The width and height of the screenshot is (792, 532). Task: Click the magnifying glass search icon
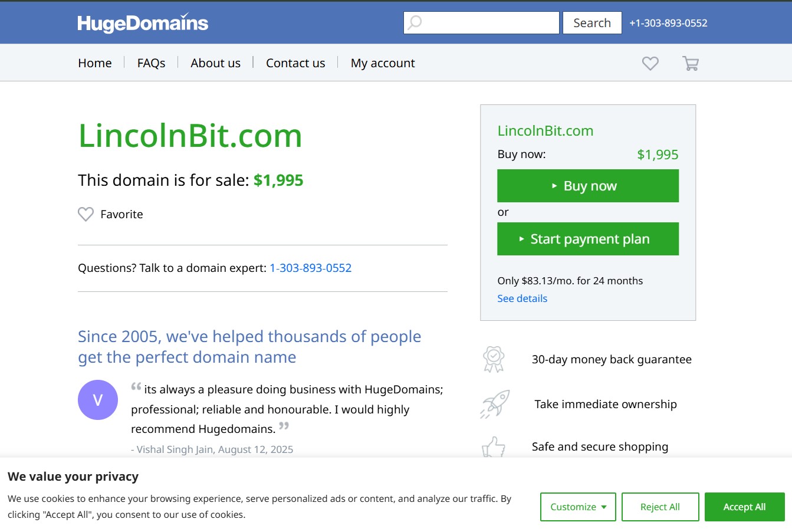(x=415, y=23)
